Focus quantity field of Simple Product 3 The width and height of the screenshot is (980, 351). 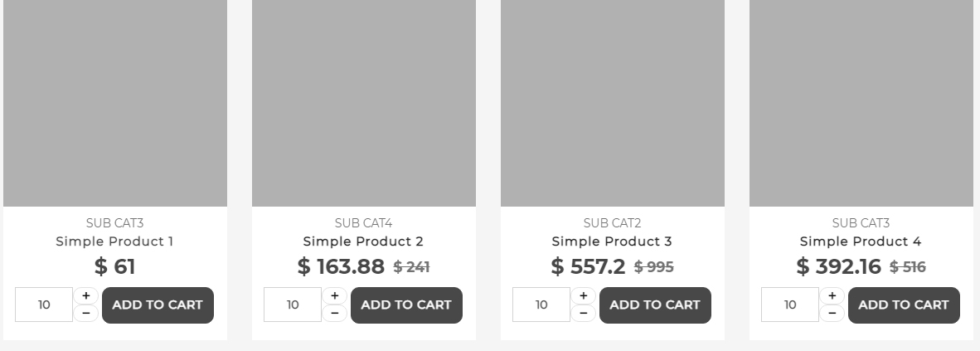tap(541, 305)
